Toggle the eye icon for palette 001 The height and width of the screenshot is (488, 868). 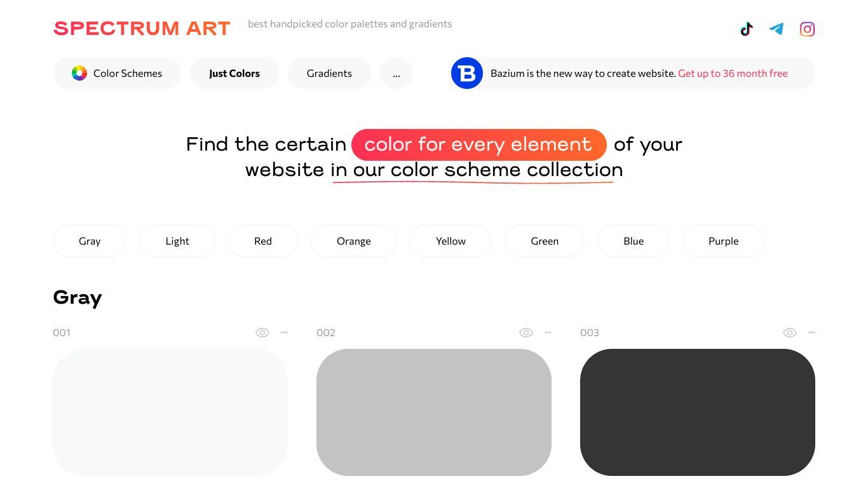[x=262, y=332]
